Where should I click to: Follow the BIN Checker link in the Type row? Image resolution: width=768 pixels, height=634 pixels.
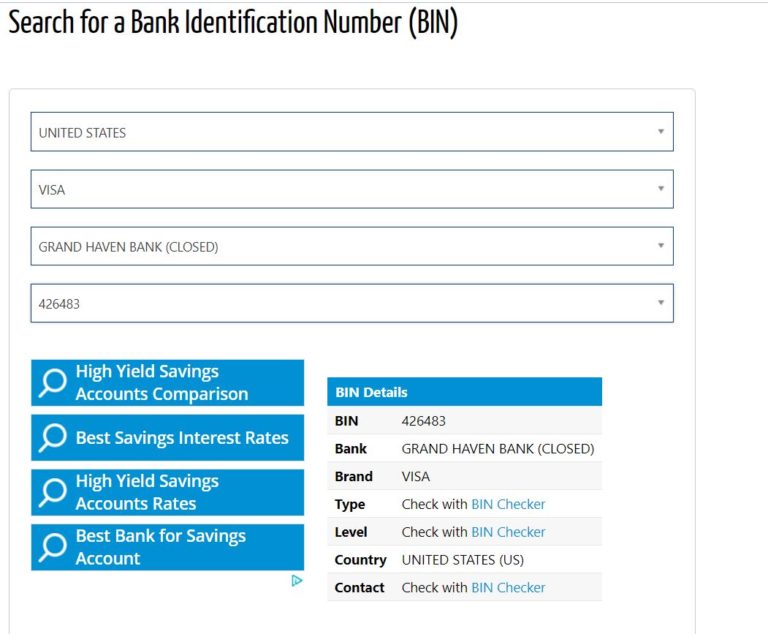pos(508,504)
